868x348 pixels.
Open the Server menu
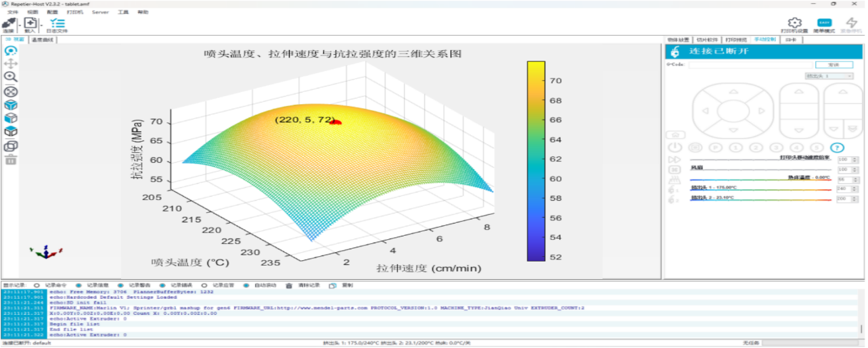[100, 12]
